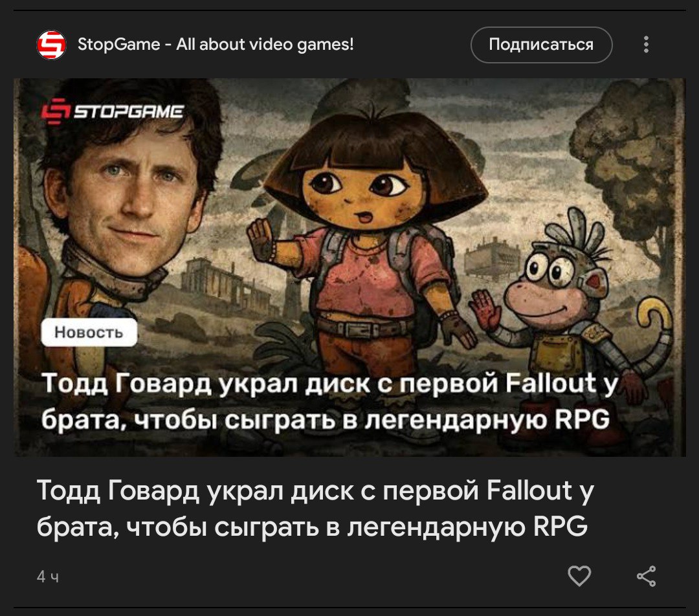The image size is (699, 616).
Task: Click the word Fallout in the thumbnail overlay
Action: tap(551, 383)
